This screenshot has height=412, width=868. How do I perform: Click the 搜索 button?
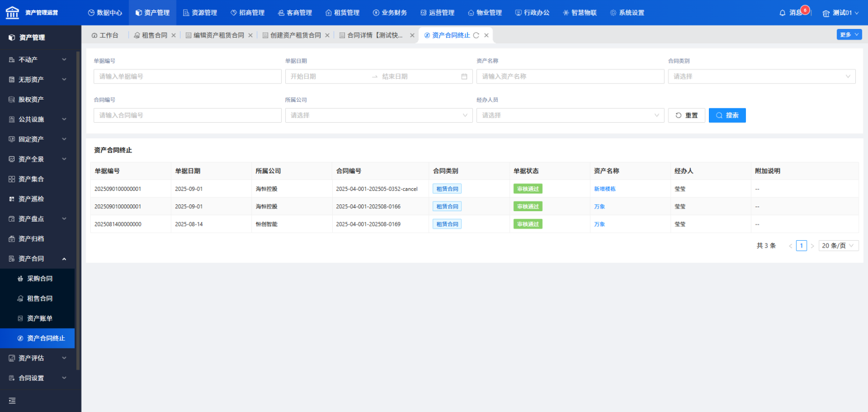coord(727,115)
